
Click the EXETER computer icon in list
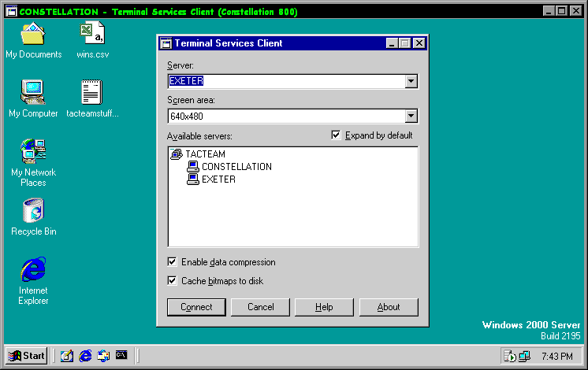193,179
